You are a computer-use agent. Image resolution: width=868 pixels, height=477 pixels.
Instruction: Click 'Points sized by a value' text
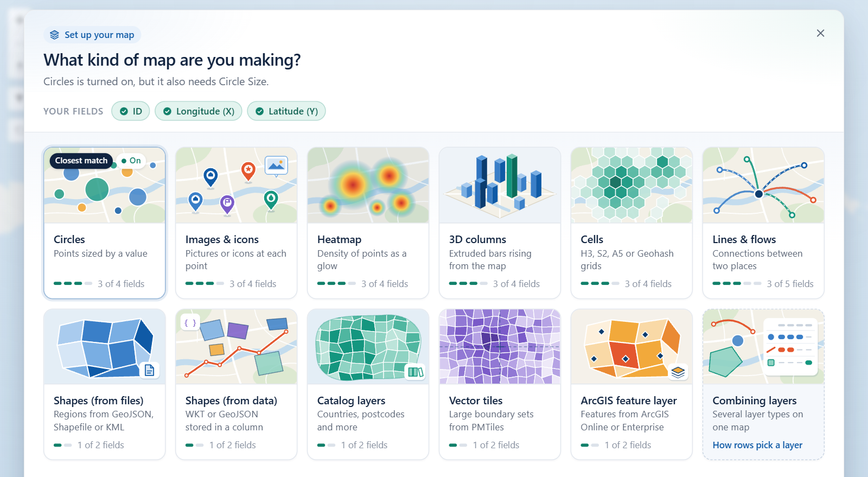pyautogui.click(x=100, y=253)
